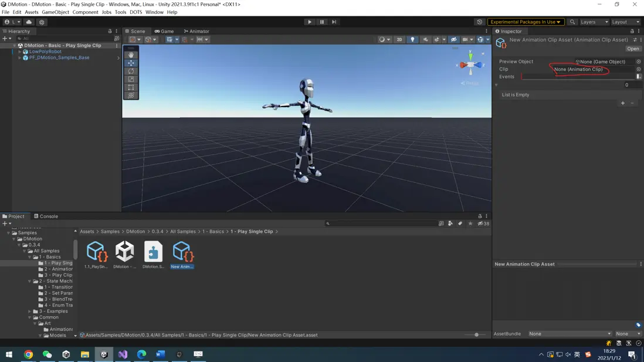Open the Layout dropdown
Viewport: 644px width, 362px height.
[x=625, y=22]
